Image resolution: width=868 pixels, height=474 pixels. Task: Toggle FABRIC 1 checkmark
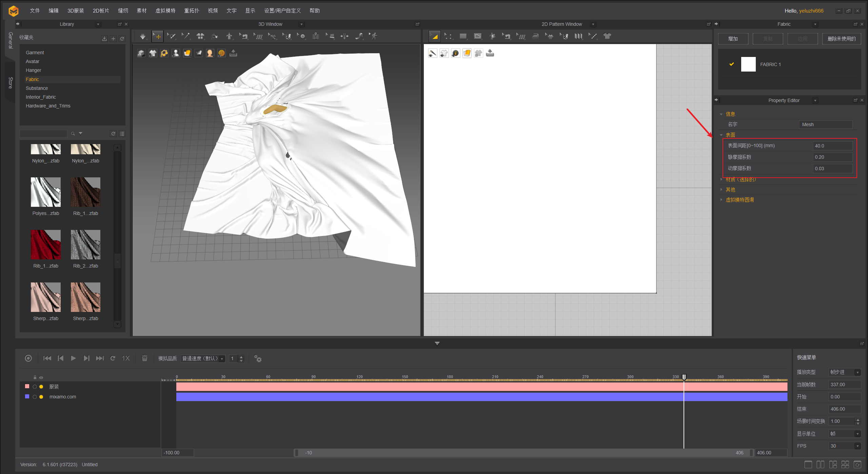[x=731, y=64]
